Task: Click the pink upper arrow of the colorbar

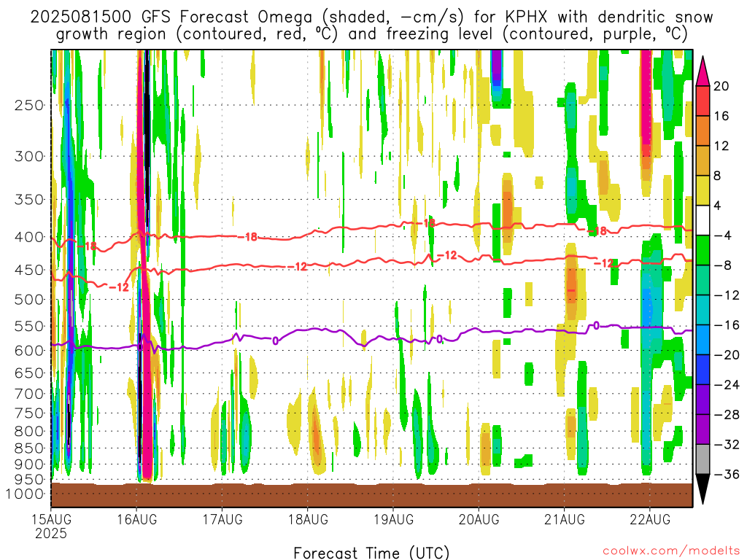Action: (x=703, y=71)
